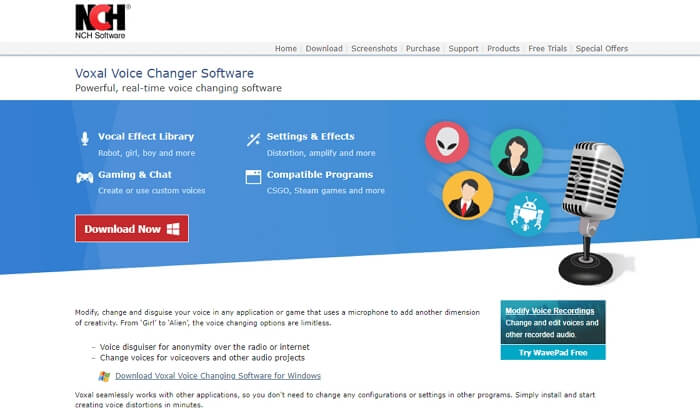700x408 pixels.
Task: Open the Products navigation item
Action: [503, 49]
